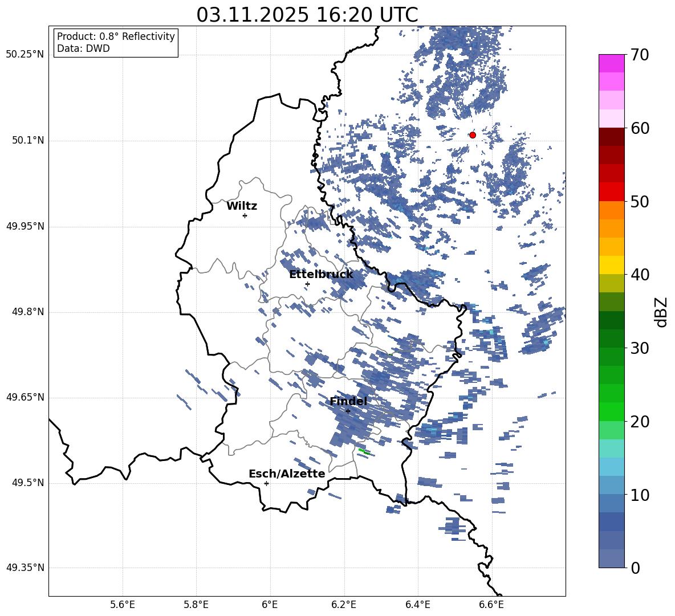Click the 6.2°E longitude label
Screen dimensions: 675x616
coord(344,605)
